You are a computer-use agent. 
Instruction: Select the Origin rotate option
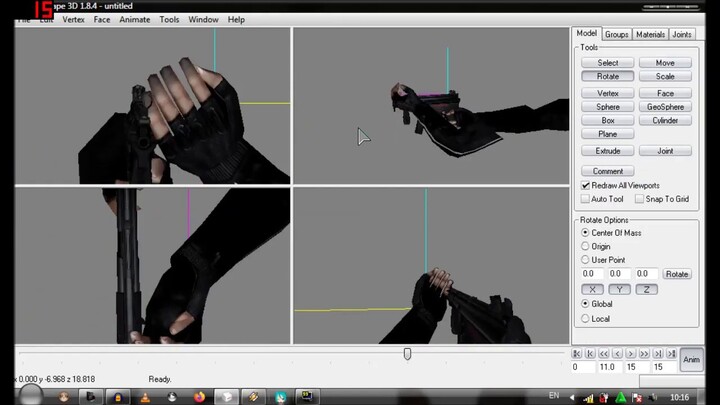[x=585, y=247]
